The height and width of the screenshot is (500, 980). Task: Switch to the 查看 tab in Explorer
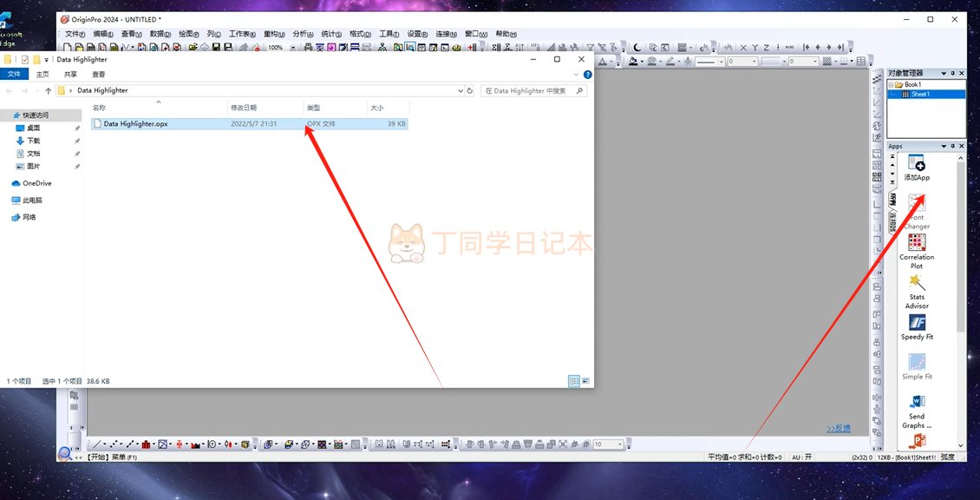tap(99, 75)
